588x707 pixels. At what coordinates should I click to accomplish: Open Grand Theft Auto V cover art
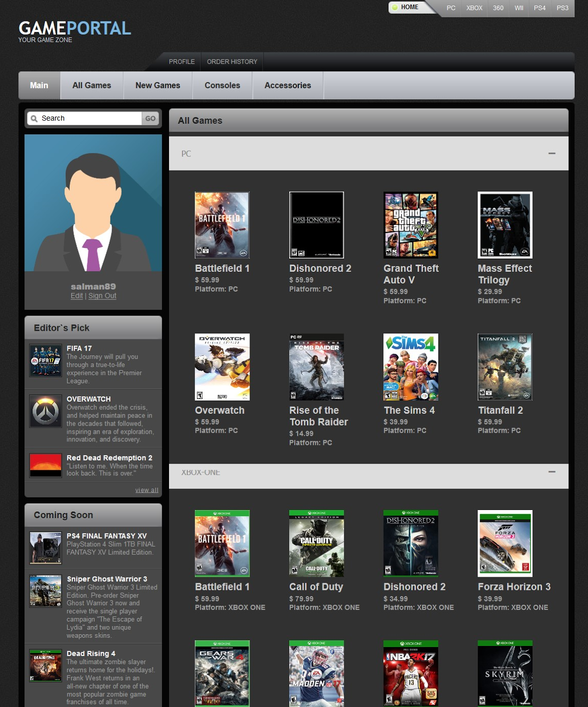(410, 225)
